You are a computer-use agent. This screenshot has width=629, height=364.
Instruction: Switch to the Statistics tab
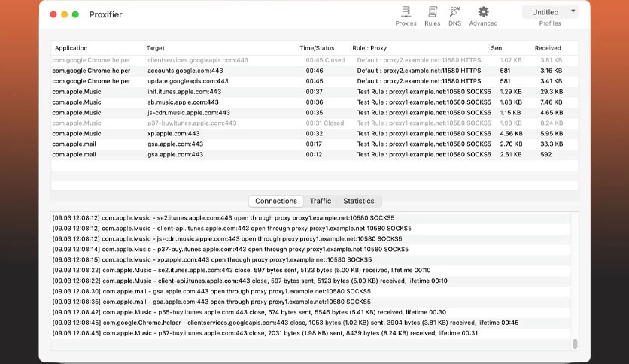(359, 201)
